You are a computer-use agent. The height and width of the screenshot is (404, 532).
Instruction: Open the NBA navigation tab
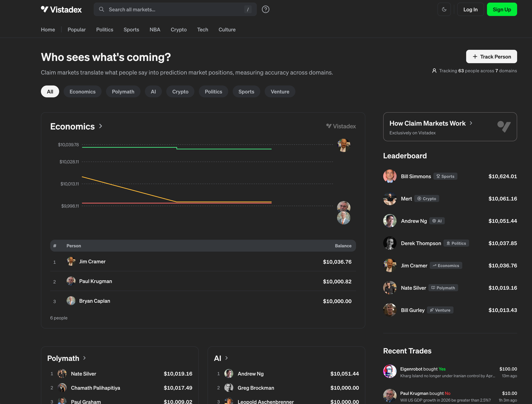pos(155,30)
